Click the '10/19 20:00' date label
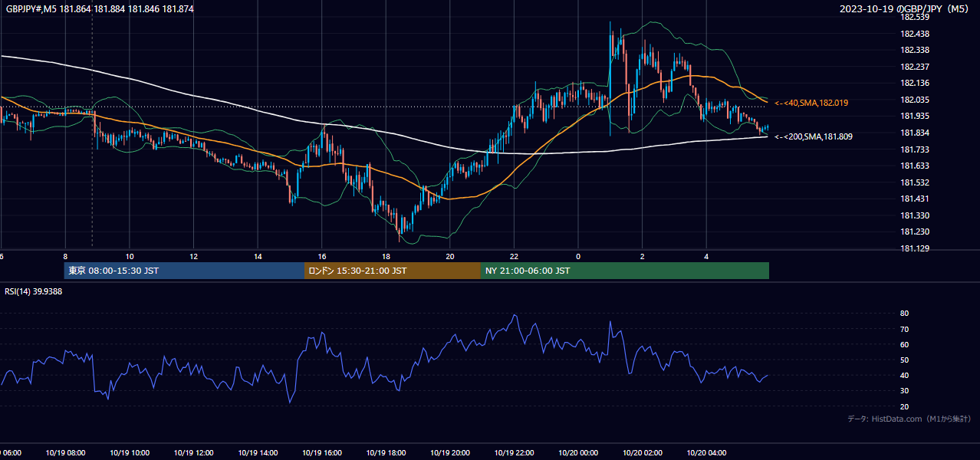 [x=450, y=453]
